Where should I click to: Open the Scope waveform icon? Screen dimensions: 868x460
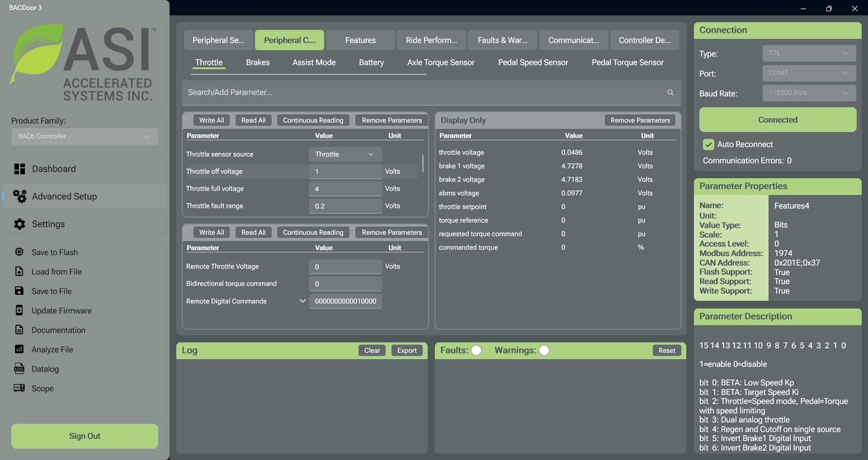[x=19, y=388]
